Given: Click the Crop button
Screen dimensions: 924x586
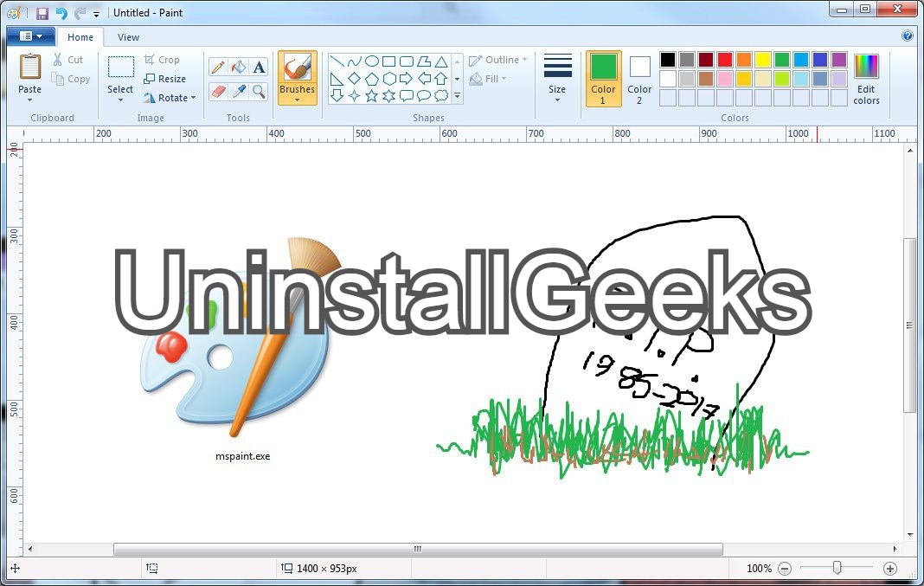Looking at the screenshot, I should coord(162,60).
